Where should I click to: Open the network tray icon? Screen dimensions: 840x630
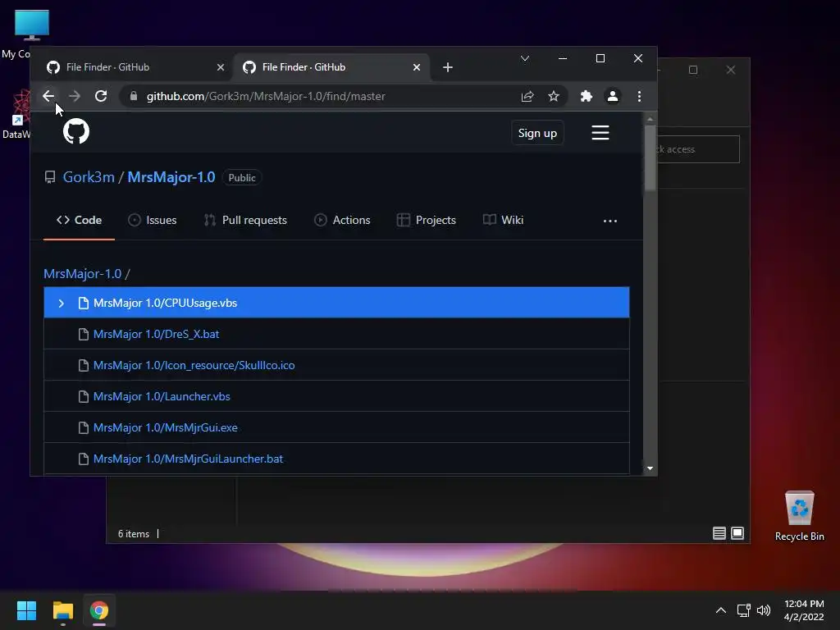(x=743, y=610)
